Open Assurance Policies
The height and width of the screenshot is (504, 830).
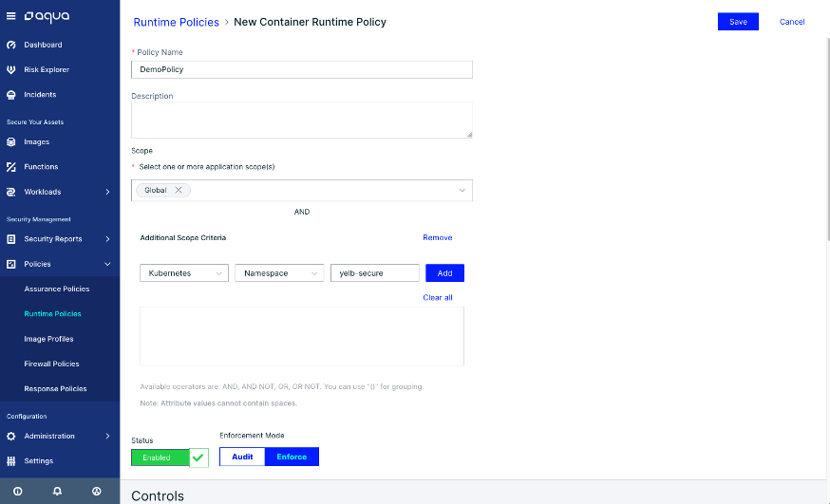tap(57, 289)
